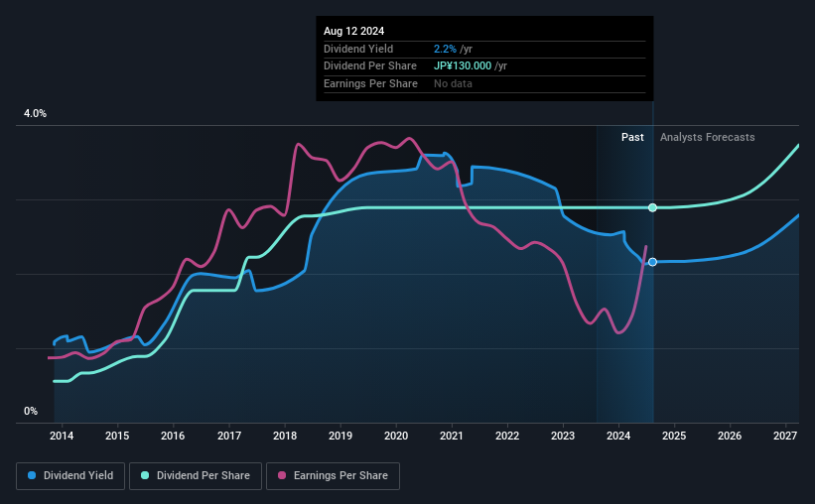Viewport: 815px width, 504px height.
Task: Toggle the Earnings Per Share legend button
Action: click(x=333, y=476)
